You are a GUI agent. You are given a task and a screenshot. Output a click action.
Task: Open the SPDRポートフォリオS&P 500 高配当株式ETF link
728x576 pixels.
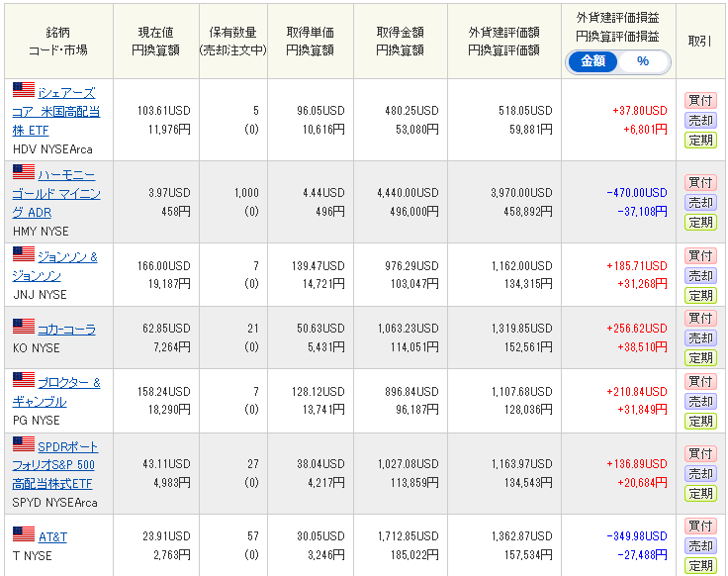click(x=55, y=465)
